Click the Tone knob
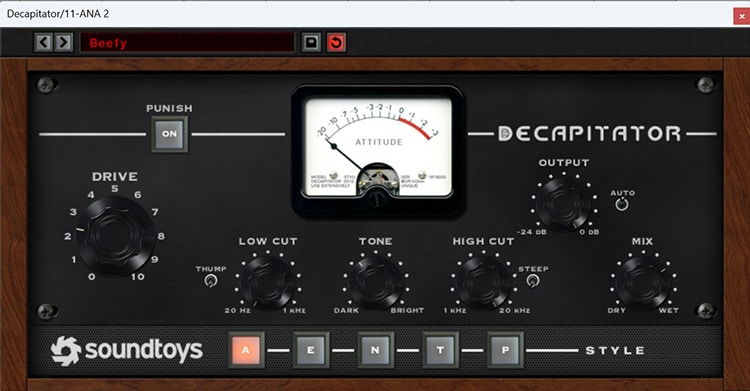The image size is (750, 391). click(x=375, y=282)
